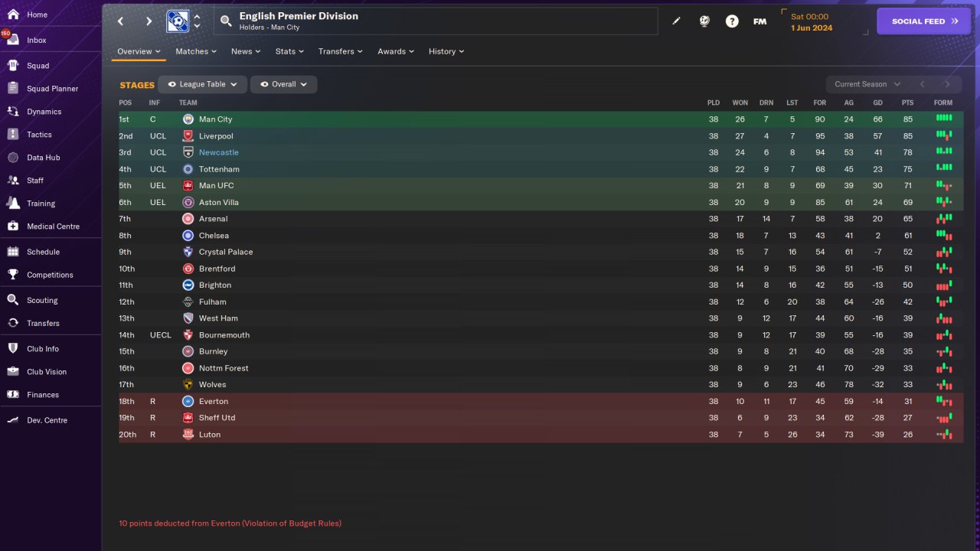
Task: Open the Matches tab menu
Action: (x=195, y=51)
